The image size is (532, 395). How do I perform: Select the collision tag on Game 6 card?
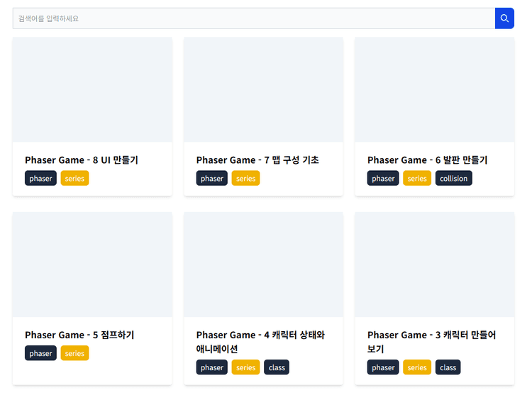point(454,178)
